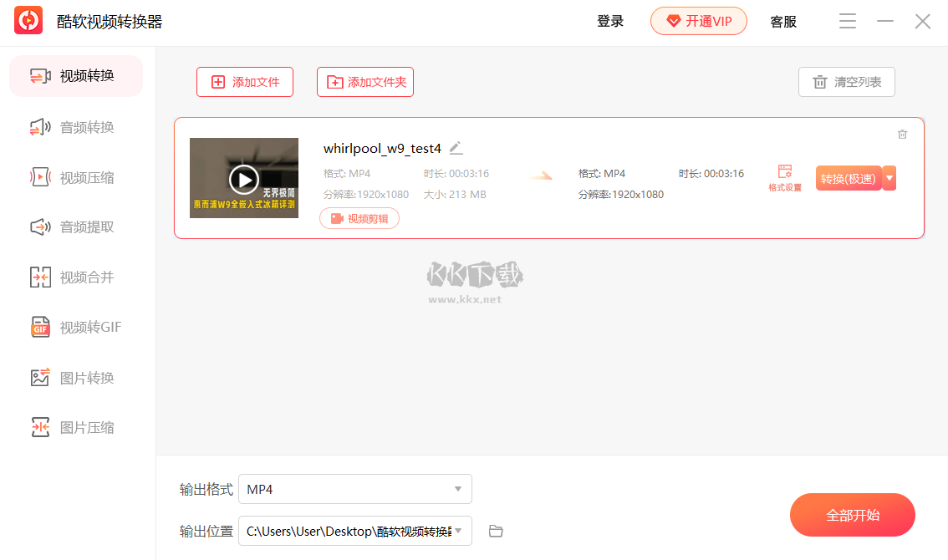Viewport: 948px width, 560px height.
Task: Minimize the converter window
Action: coord(885,21)
